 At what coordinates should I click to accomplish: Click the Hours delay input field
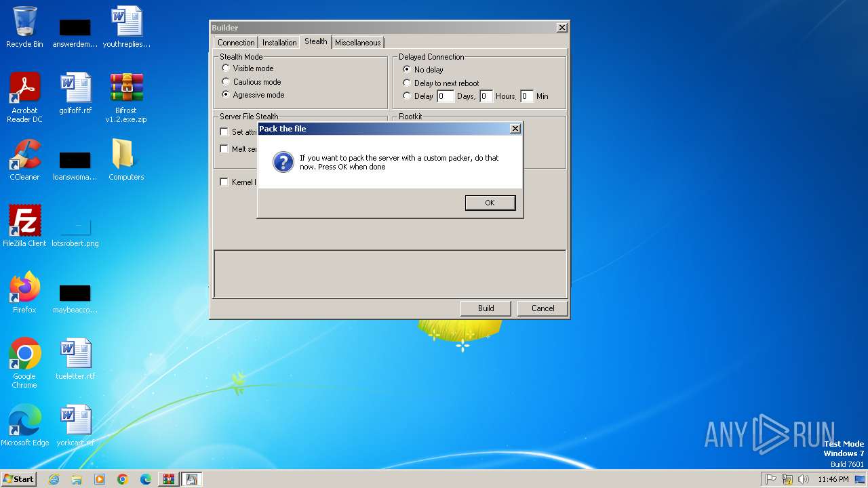point(486,96)
